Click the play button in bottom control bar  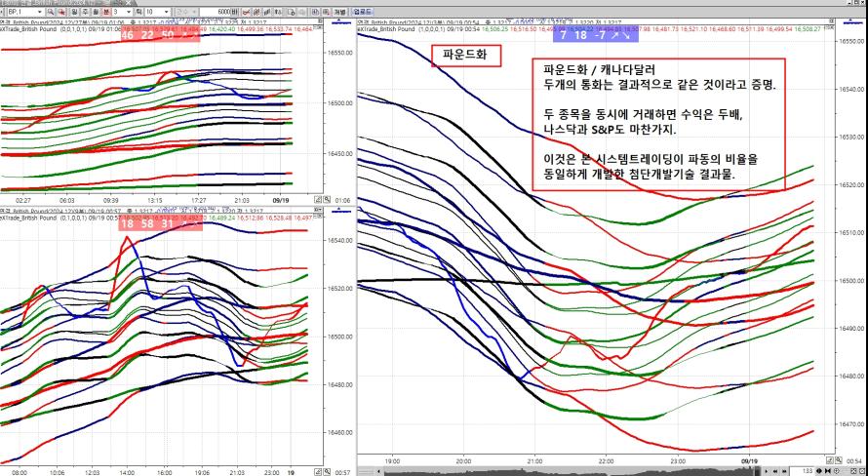coord(767,471)
